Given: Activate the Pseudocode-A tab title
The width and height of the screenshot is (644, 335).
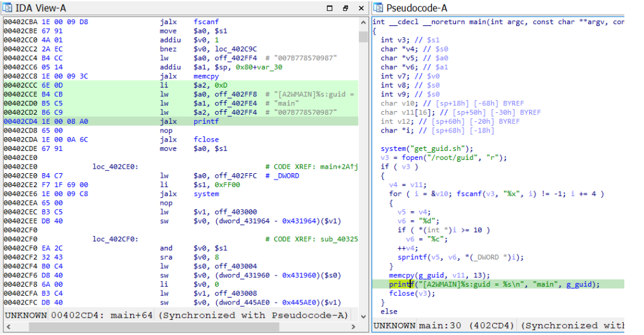Looking at the screenshot, I should tap(417, 8).
